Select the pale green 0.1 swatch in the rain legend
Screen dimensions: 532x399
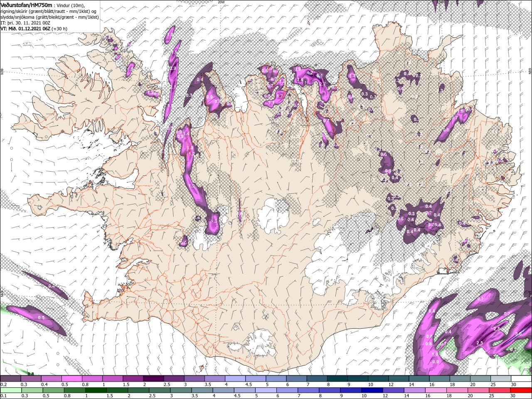[10, 390]
